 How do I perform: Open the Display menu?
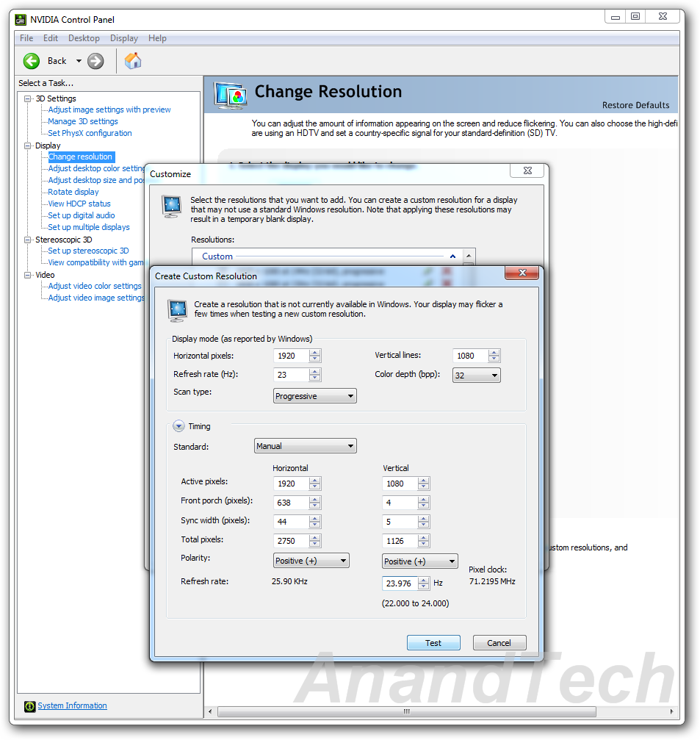(124, 38)
